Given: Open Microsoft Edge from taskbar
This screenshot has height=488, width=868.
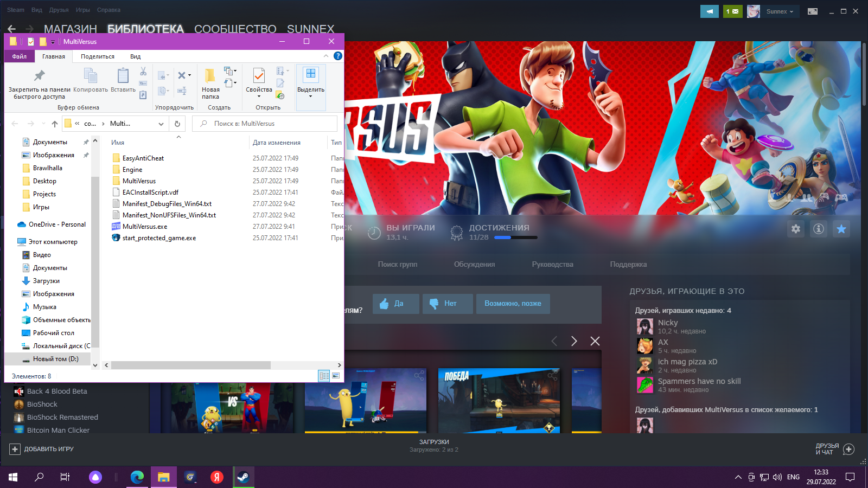Looking at the screenshot, I should click(137, 477).
